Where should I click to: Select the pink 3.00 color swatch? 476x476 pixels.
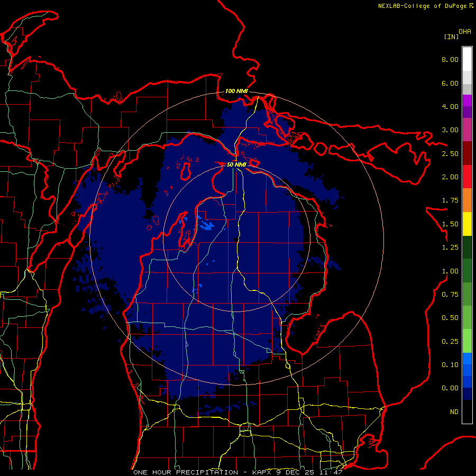pos(467,130)
